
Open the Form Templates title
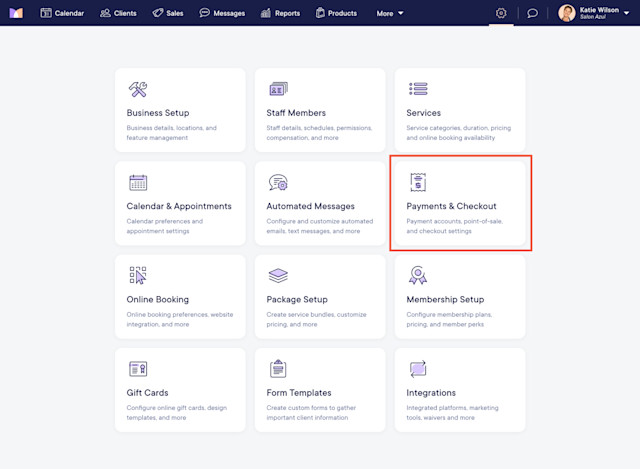299,393
